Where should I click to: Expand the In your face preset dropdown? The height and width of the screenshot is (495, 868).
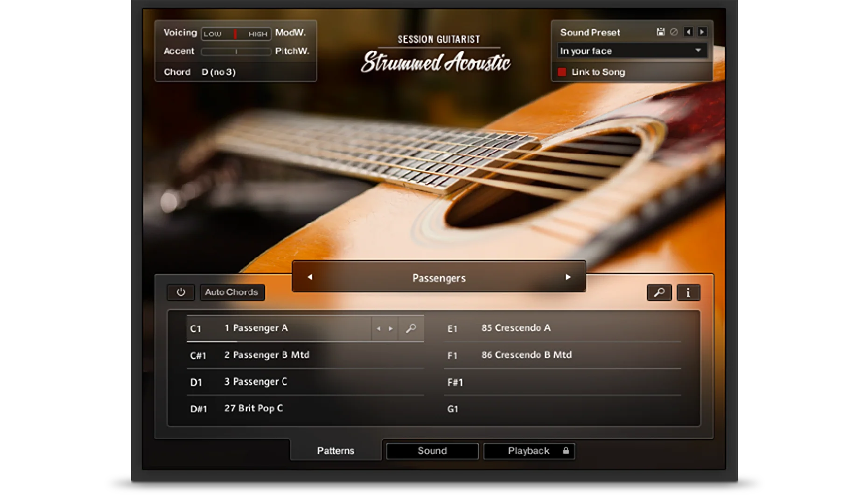coord(632,50)
